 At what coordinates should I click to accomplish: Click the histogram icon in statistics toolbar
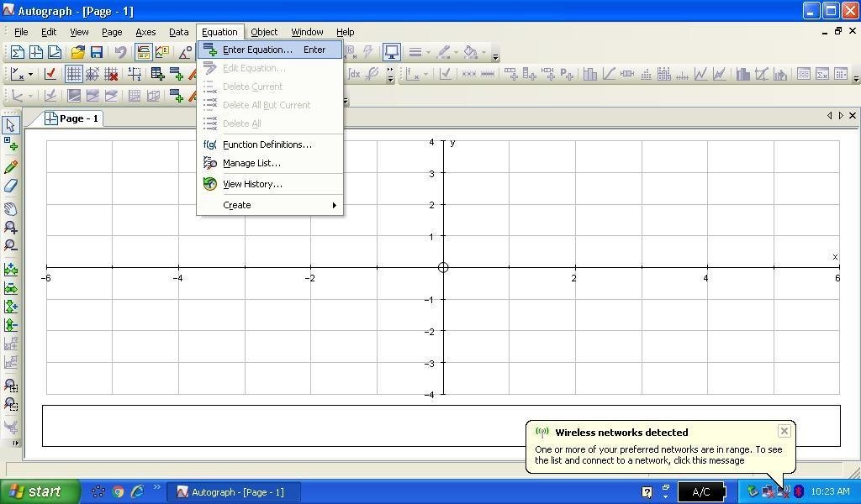[x=589, y=74]
